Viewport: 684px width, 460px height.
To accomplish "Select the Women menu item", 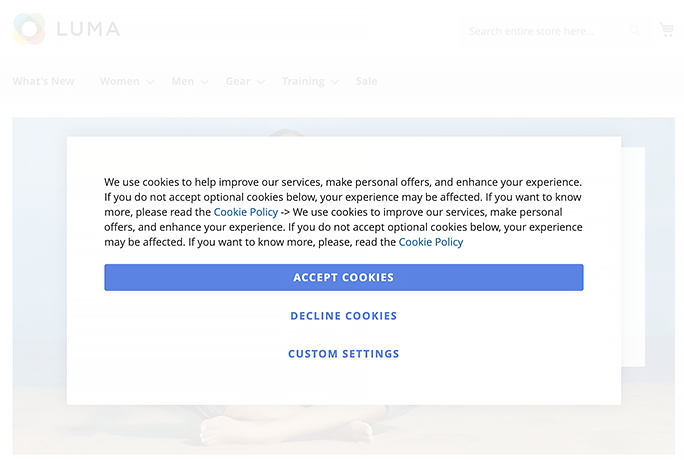I will tap(119, 81).
